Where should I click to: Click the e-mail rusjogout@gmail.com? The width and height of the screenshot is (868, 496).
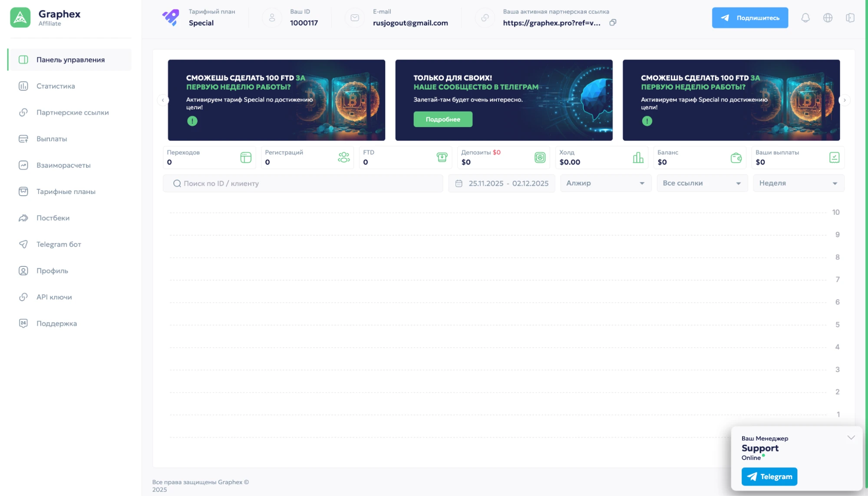(x=410, y=23)
